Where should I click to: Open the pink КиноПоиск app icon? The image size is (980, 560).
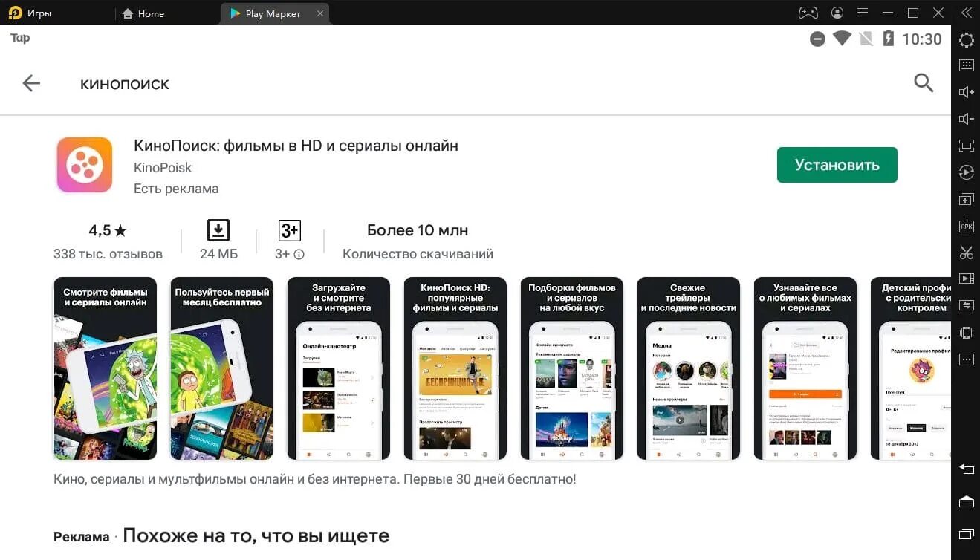(x=85, y=165)
